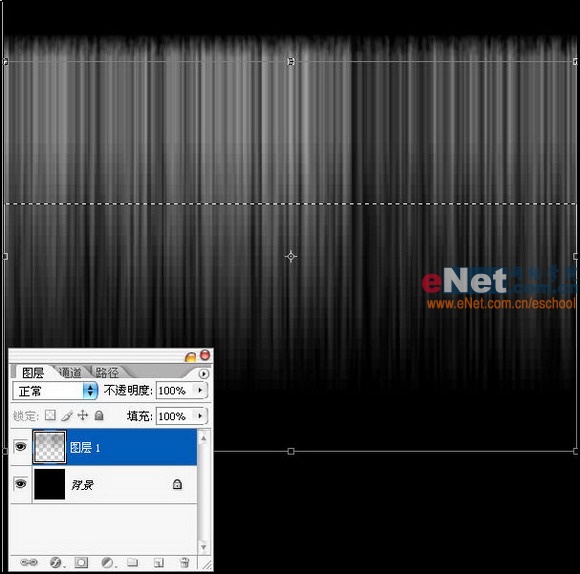Switch to the 路径 paths tab

(x=107, y=372)
